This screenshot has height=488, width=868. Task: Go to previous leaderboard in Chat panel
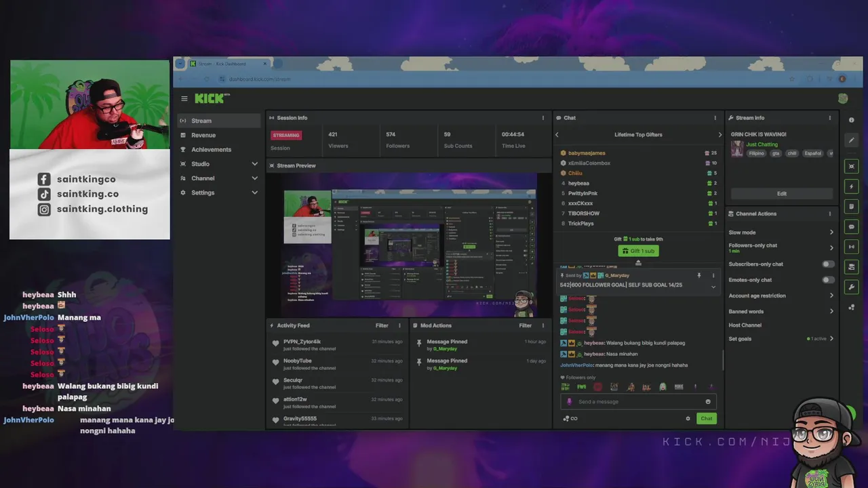coord(557,135)
